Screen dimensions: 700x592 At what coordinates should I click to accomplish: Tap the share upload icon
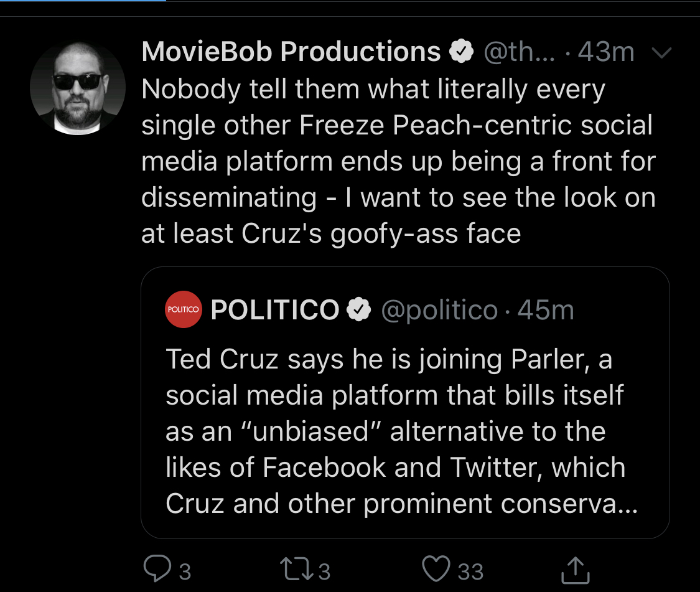(x=576, y=570)
